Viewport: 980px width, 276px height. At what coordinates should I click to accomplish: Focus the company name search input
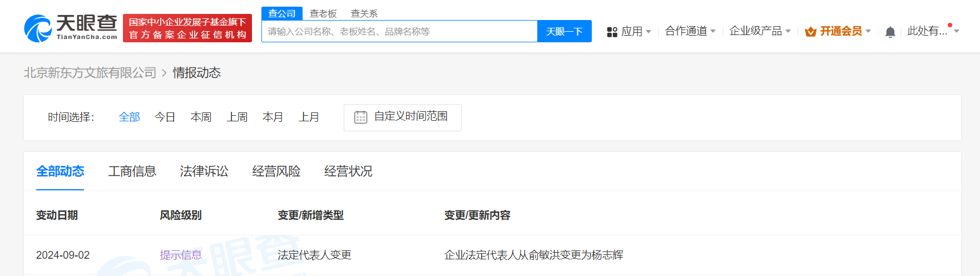(x=399, y=32)
